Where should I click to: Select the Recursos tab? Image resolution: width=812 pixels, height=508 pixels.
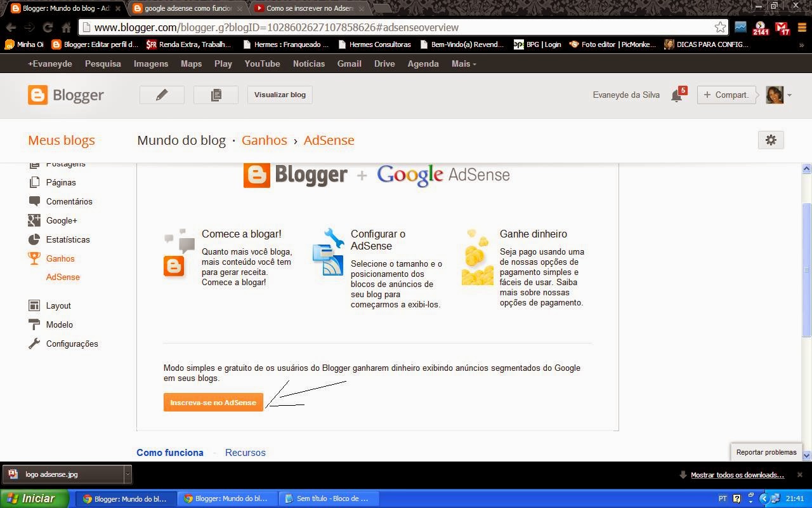pyautogui.click(x=246, y=453)
